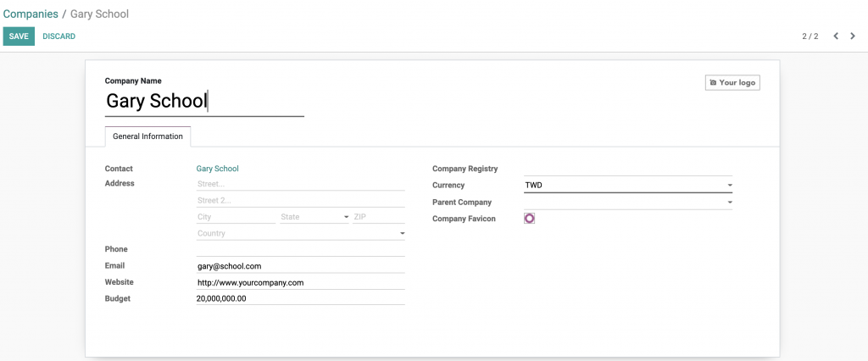868x361 pixels.
Task: Click the Company Favicon image
Action: [530, 219]
